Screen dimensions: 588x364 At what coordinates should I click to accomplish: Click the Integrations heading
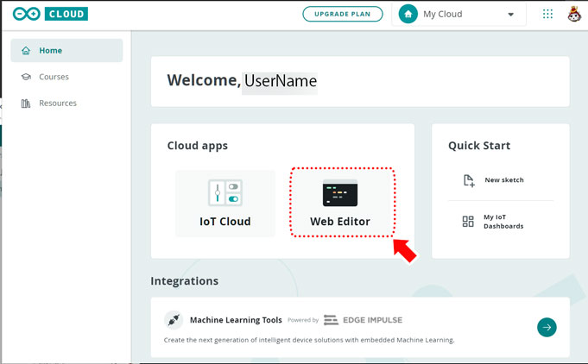coord(185,281)
